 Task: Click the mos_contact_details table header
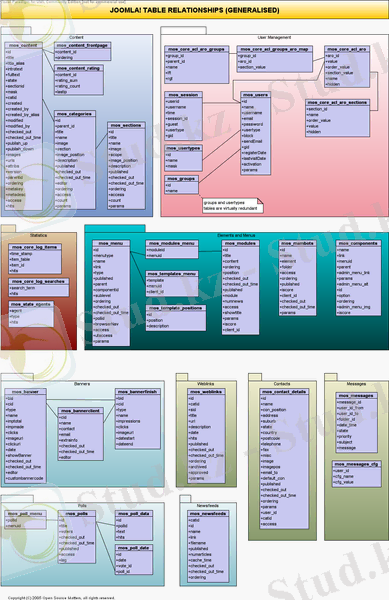[x=284, y=392]
